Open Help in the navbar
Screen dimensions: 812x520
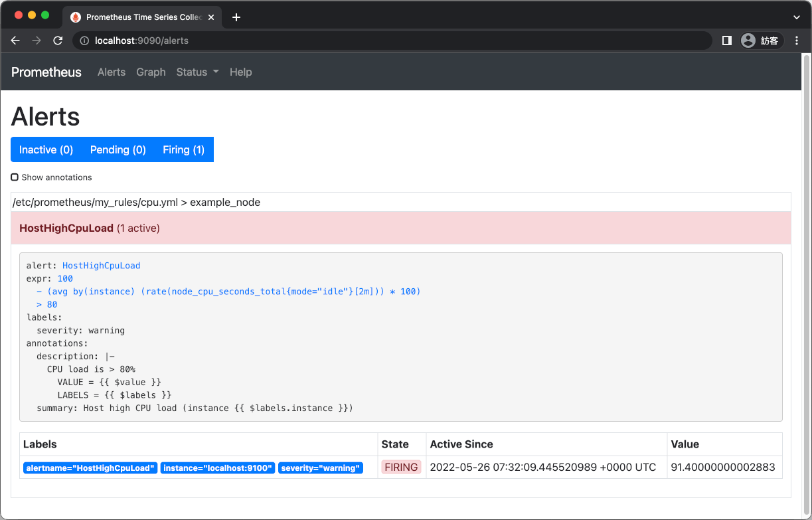pos(240,72)
